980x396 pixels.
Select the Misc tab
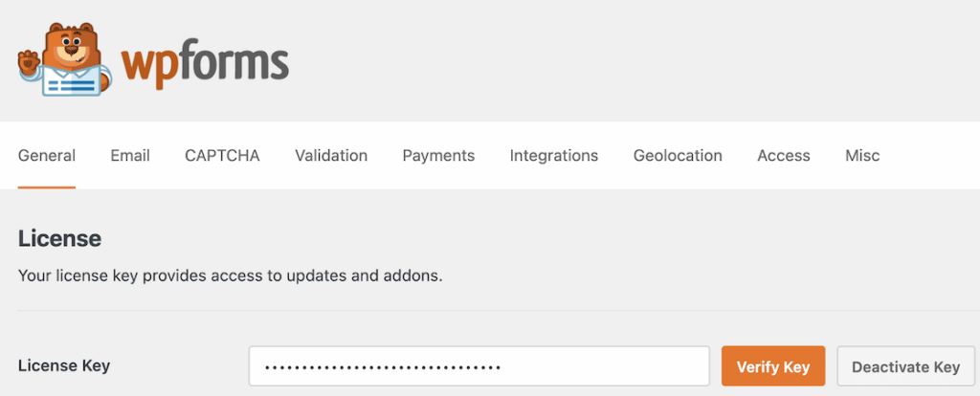point(862,156)
